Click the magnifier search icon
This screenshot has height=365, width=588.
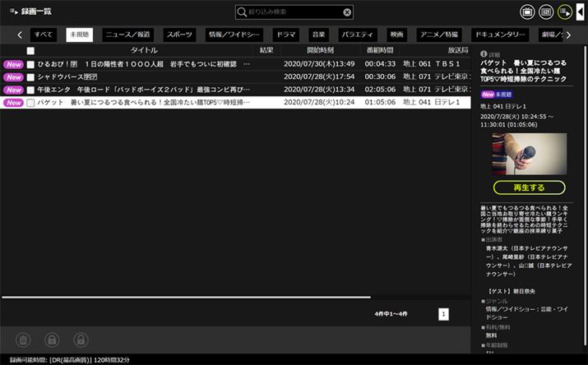tap(242, 12)
